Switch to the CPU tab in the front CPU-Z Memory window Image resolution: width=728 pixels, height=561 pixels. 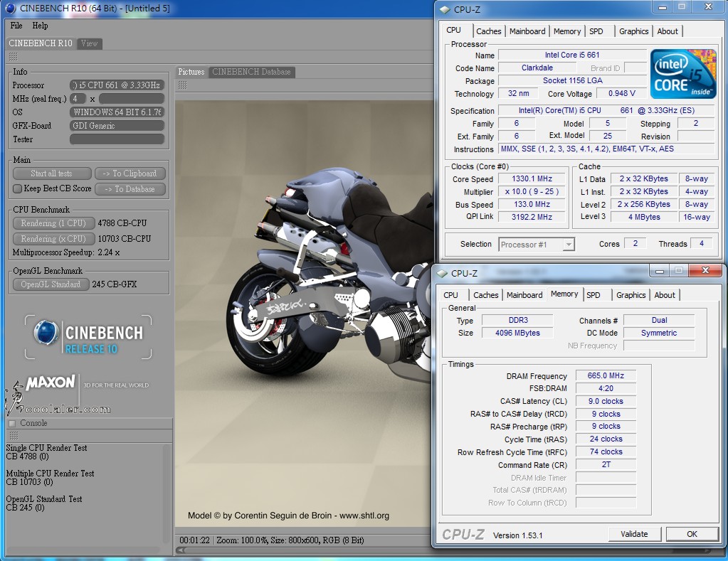(x=450, y=295)
